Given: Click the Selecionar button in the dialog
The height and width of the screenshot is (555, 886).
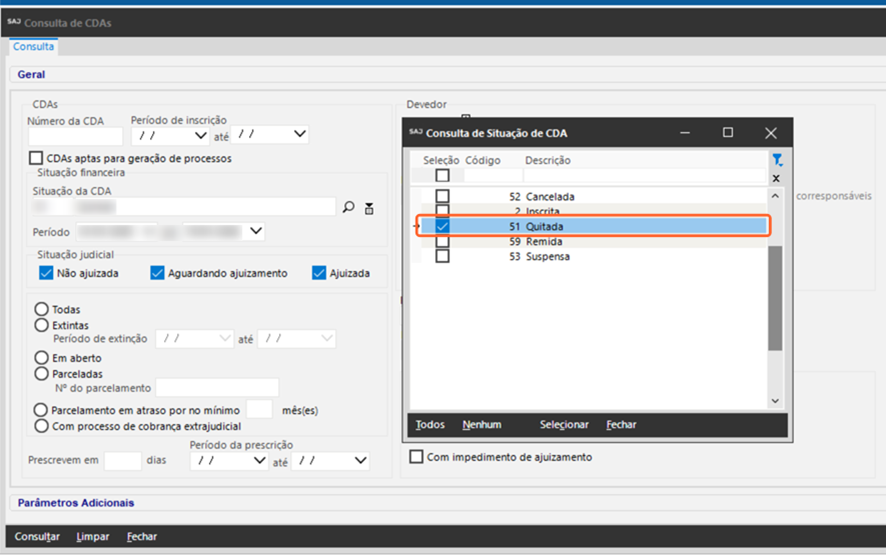Looking at the screenshot, I should 564,425.
